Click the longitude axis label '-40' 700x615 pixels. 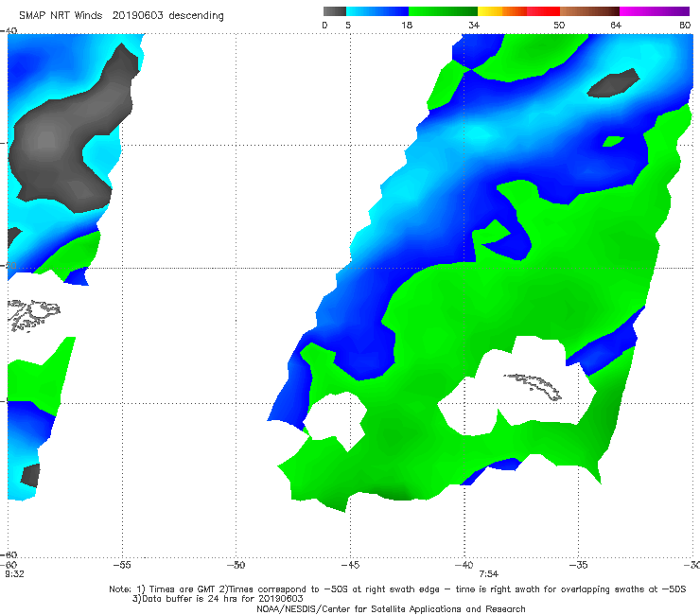coord(464,565)
